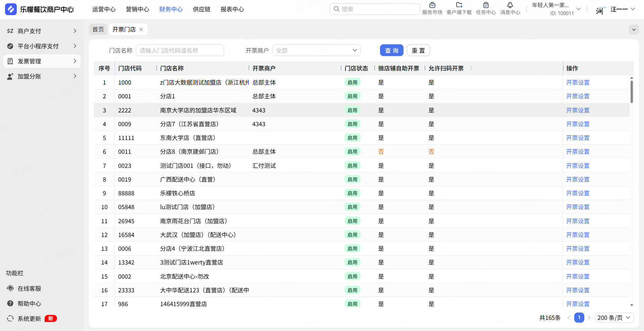The height and width of the screenshot is (331, 644).
Task: Switch to 供应链 top menu
Action: (202, 9)
